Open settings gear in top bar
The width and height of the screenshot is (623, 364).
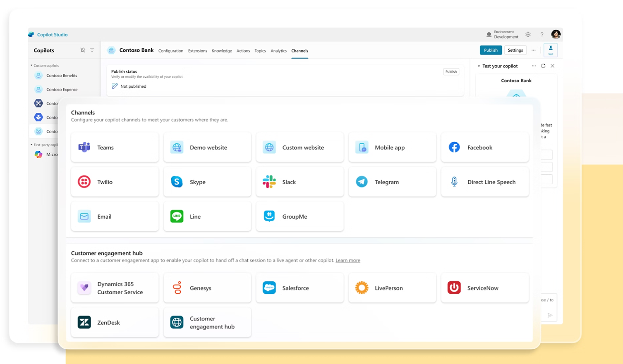coord(528,34)
